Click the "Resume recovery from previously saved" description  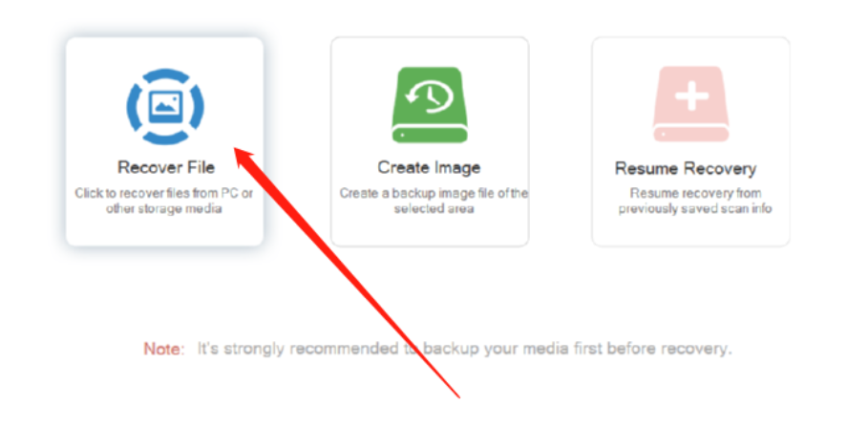[695, 201]
